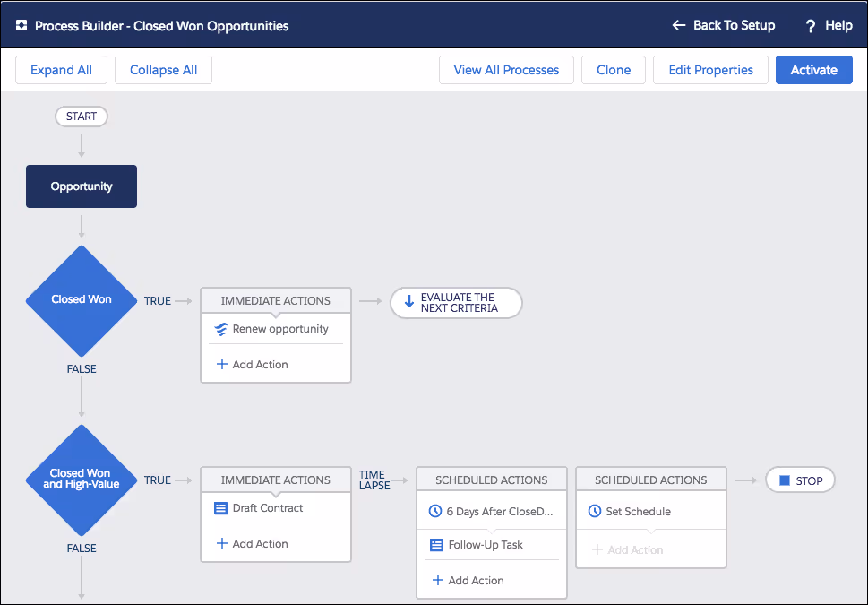This screenshot has height=605, width=868.
Task: Click the STOP pill
Action: [x=800, y=480]
